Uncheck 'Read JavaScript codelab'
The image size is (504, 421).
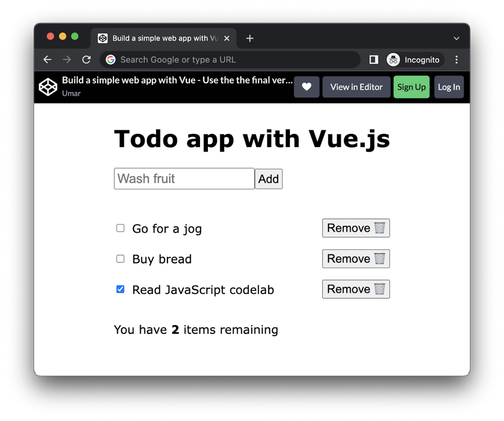tap(120, 289)
